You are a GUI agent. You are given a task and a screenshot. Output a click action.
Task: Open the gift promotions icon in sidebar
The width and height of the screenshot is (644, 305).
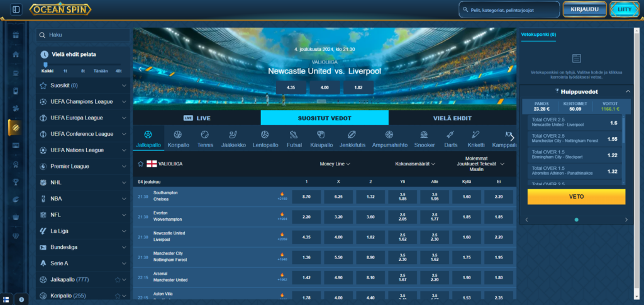tap(16, 35)
